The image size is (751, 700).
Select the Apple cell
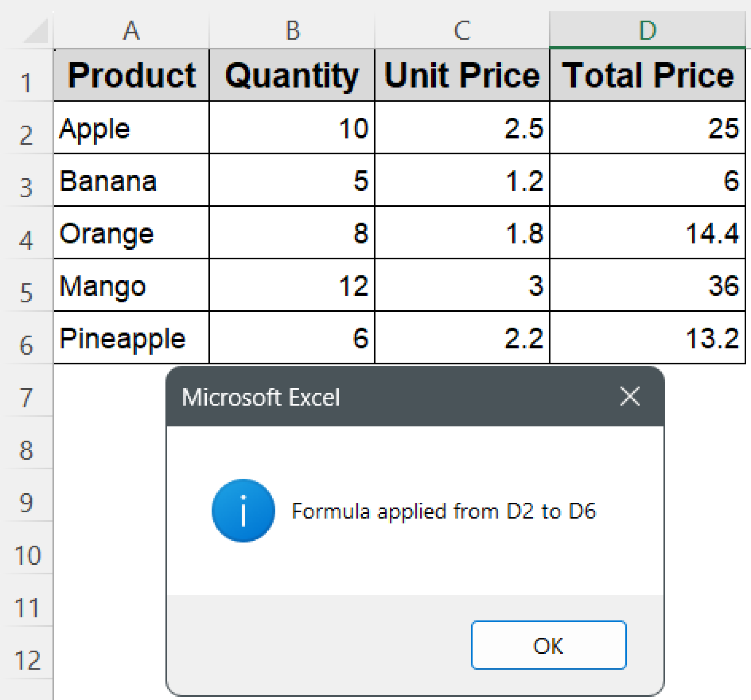pyautogui.click(x=131, y=128)
